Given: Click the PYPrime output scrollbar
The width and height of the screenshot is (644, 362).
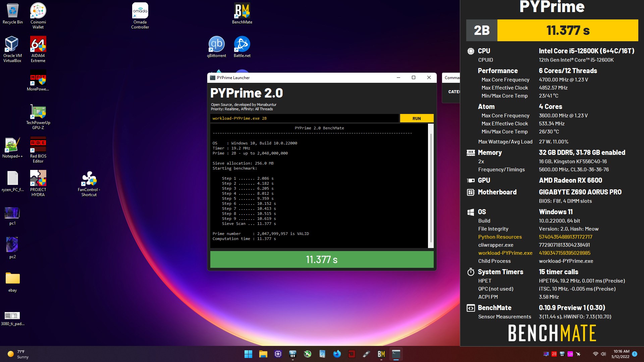Looking at the screenshot, I should 431,186.
